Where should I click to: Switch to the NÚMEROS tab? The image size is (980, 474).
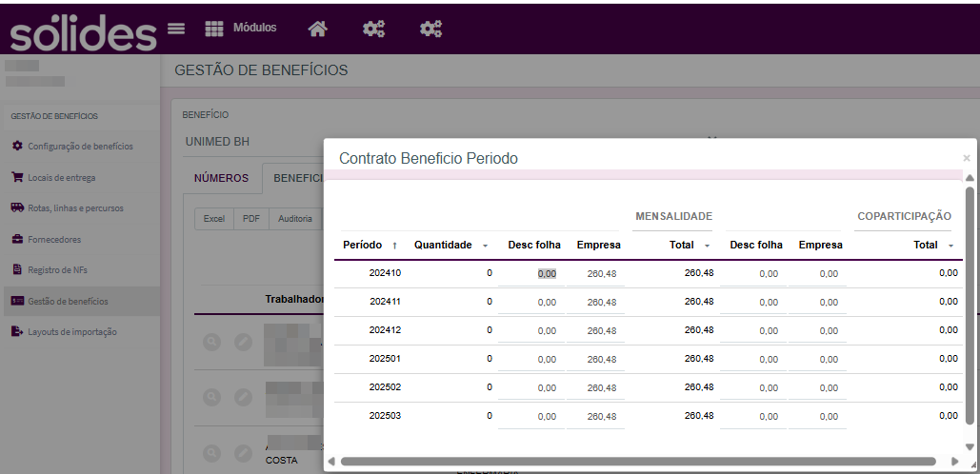pos(221,178)
